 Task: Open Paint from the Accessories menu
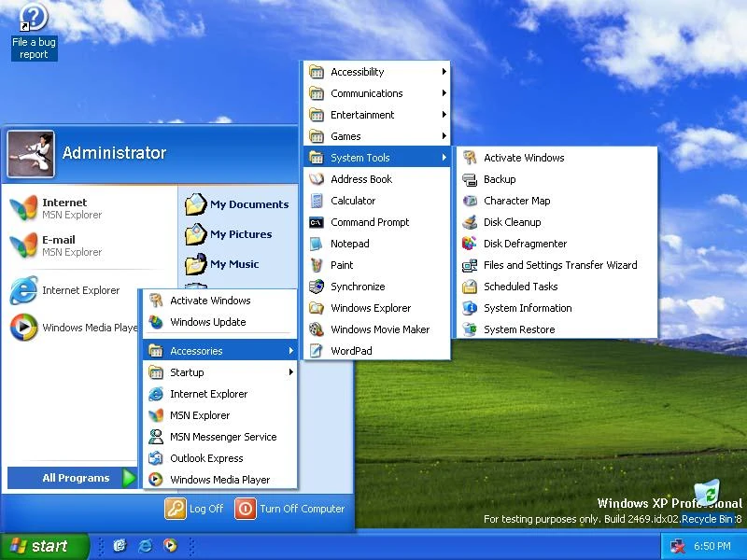[343, 265]
